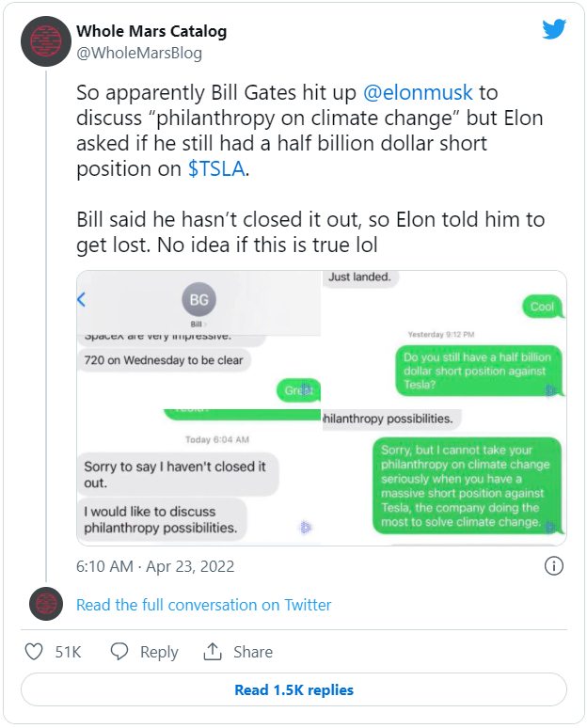Click Read 1.5K replies button
Image resolution: width=587 pixels, height=728 pixels.
point(293,690)
